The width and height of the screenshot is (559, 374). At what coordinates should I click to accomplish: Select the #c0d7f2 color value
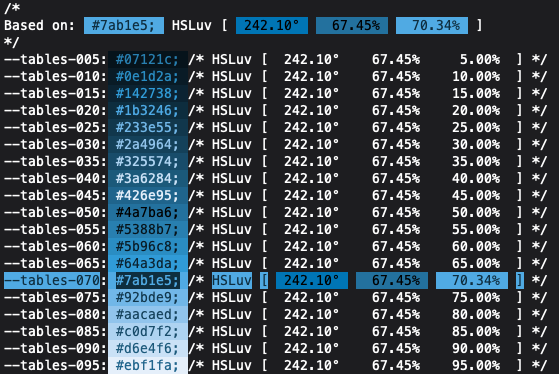pos(148,332)
